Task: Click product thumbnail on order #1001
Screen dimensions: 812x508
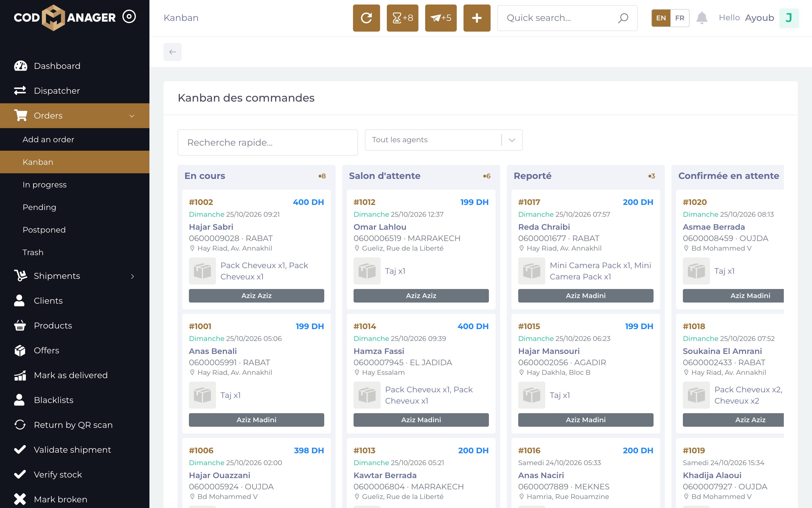Action: pos(202,395)
